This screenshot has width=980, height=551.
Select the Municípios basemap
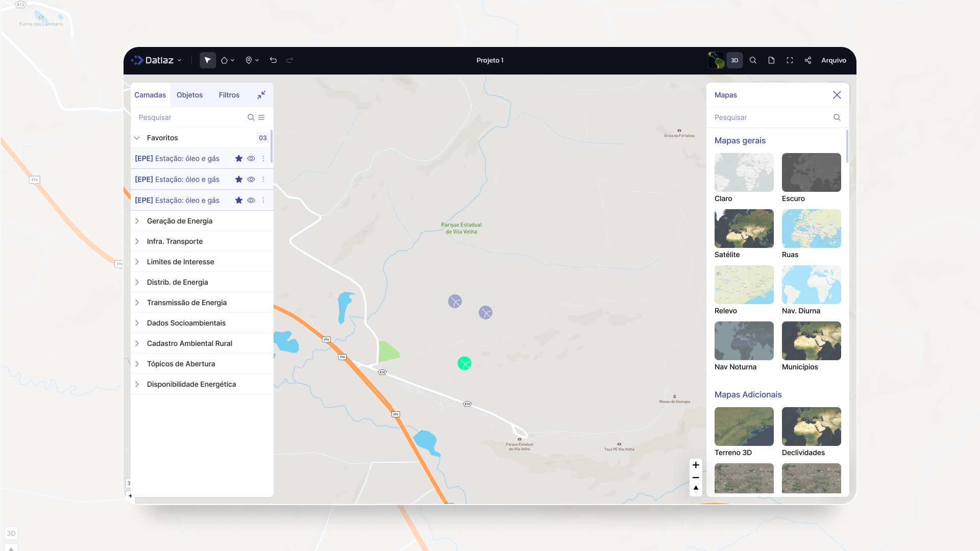812,341
